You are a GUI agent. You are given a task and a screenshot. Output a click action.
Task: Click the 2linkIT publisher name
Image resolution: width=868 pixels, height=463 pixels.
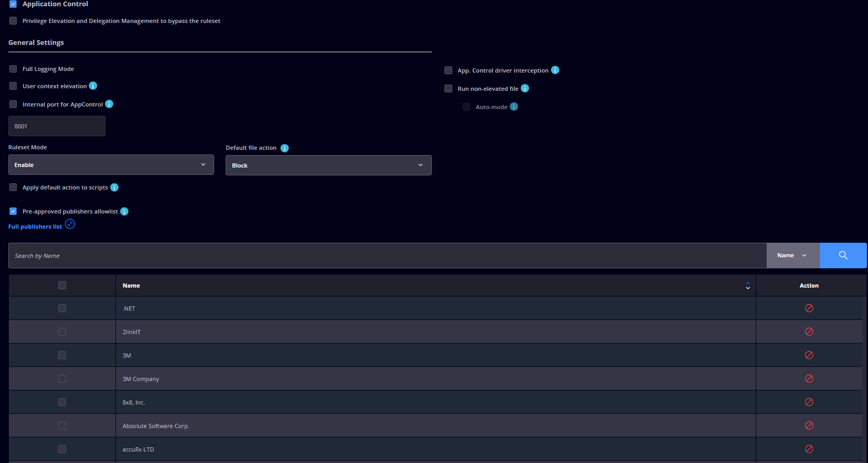point(132,332)
